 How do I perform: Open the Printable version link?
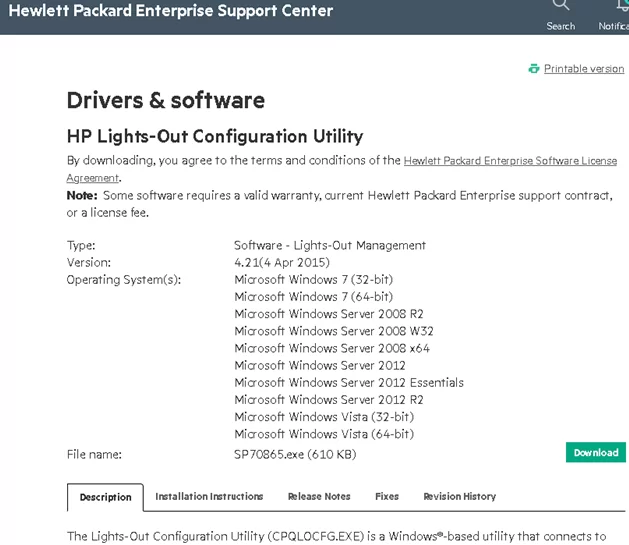coord(583,69)
